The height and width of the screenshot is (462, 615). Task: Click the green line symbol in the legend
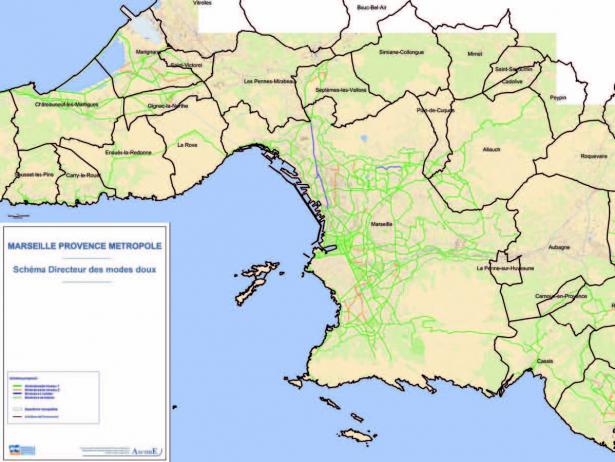[x=19, y=384]
